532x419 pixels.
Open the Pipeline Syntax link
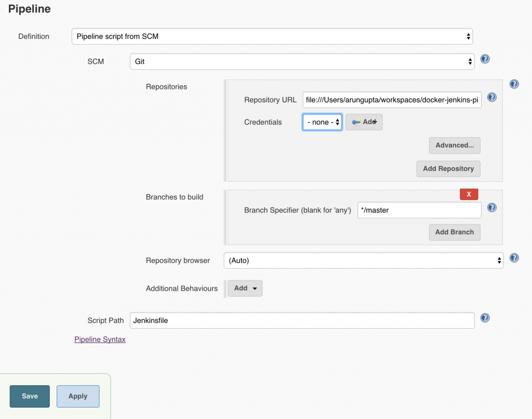pos(100,340)
